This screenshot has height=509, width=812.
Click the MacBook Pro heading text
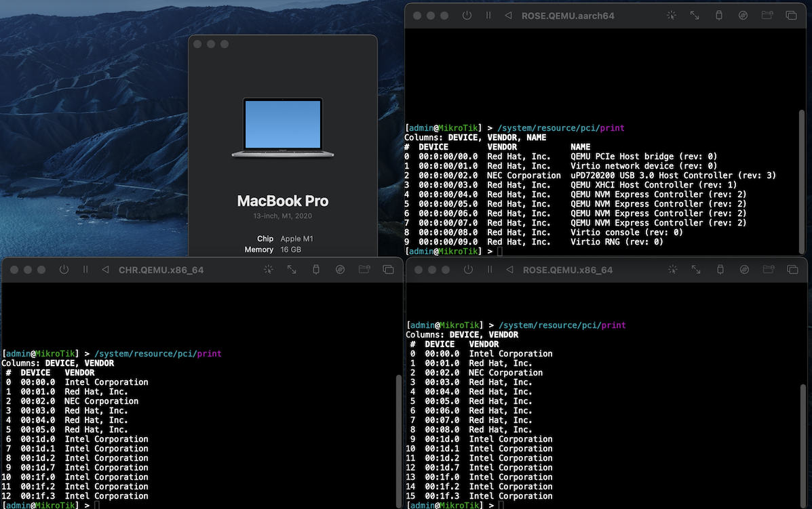[x=283, y=201]
